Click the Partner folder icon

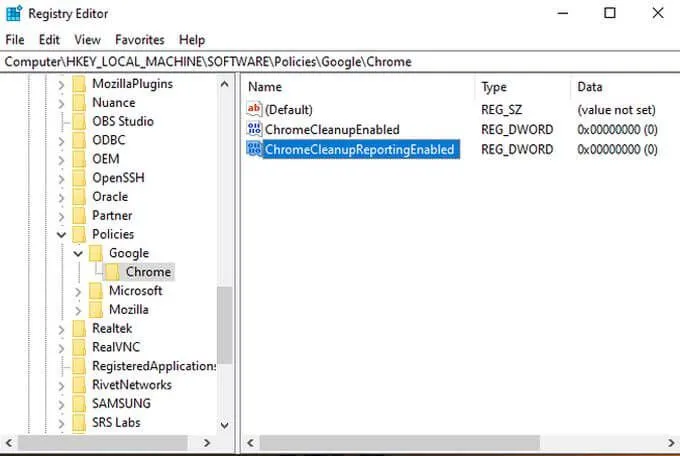pyautogui.click(x=79, y=216)
